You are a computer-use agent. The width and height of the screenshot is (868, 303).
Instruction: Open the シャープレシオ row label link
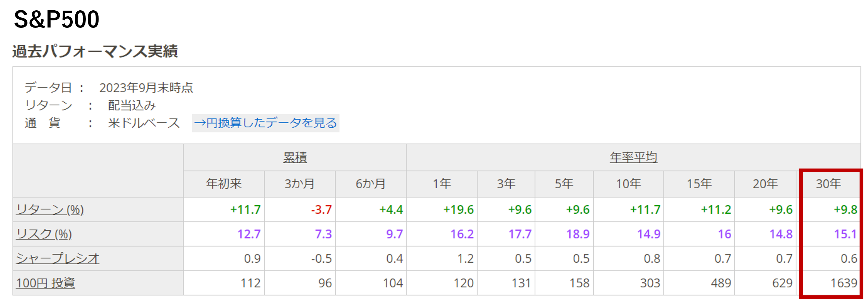pyautogui.click(x=58, y=259)
